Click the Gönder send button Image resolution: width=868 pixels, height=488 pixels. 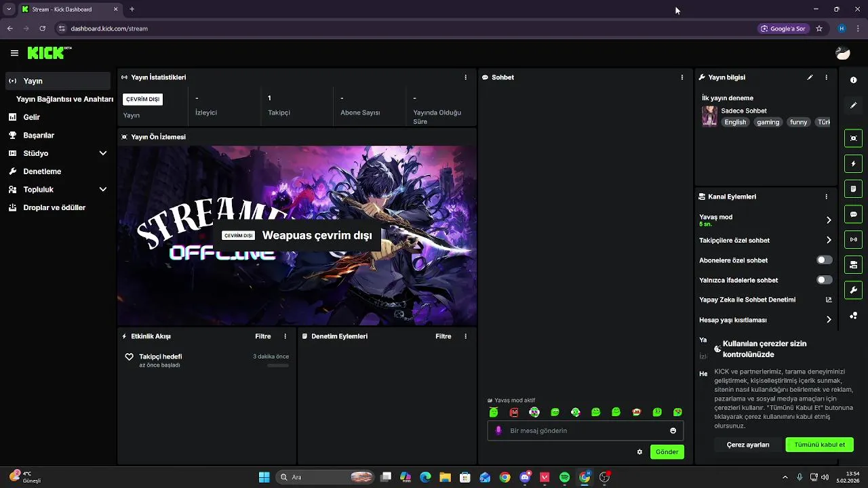[667, 451]
